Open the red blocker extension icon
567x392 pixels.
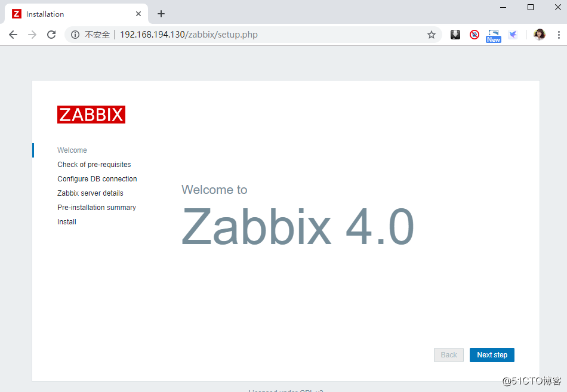pos(474,35)
